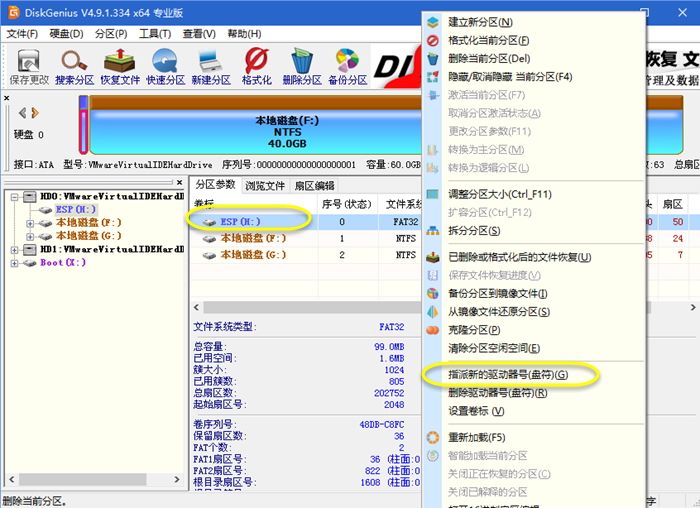Screen dimensions: 700x508
Task: Switch to the 浏览文件 tab
Action: (x=265, y=186)
